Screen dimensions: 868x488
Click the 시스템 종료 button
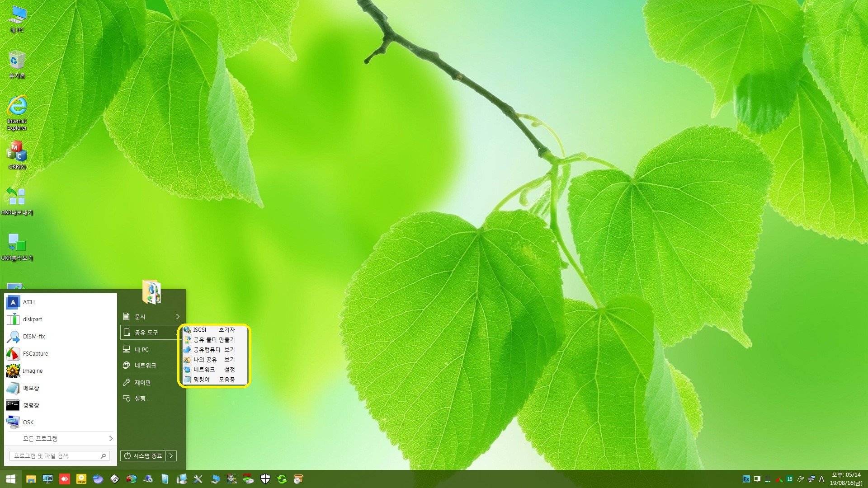(x=143, y=456)
